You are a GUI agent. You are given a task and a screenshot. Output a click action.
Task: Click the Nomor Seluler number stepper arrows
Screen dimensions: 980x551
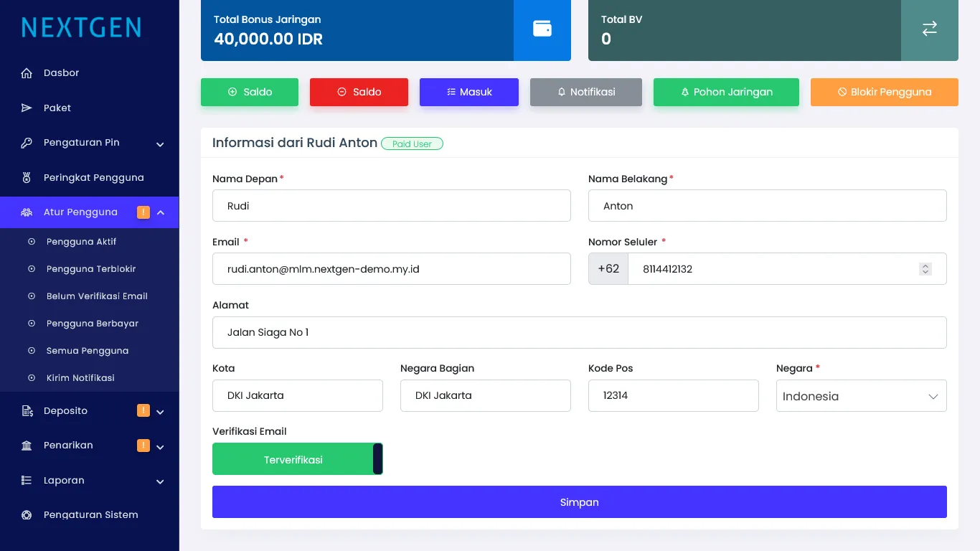(925, 269)
